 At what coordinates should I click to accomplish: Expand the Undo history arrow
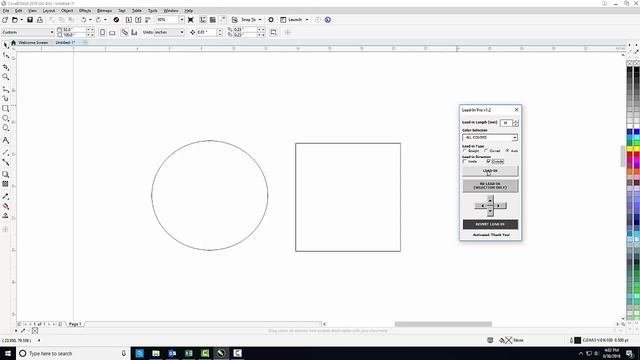click(x=90, y=20)
